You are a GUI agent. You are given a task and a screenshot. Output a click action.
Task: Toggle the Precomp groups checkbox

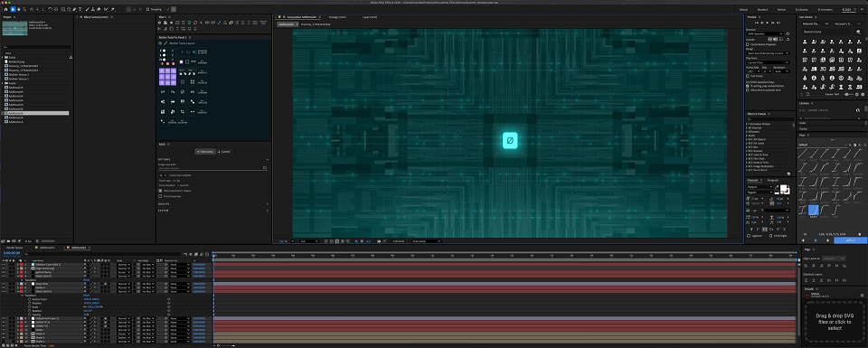pyautogui.click(x=160, y=196)
